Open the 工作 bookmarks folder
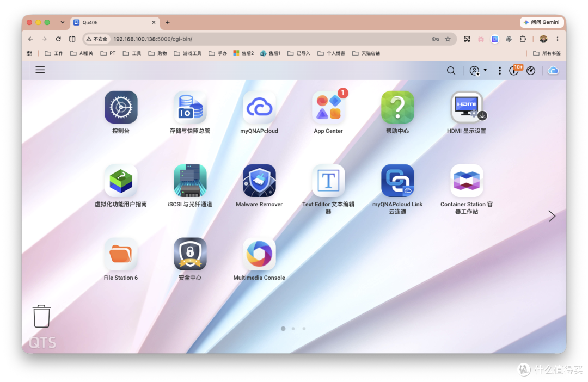 click(x=53, y=53)
